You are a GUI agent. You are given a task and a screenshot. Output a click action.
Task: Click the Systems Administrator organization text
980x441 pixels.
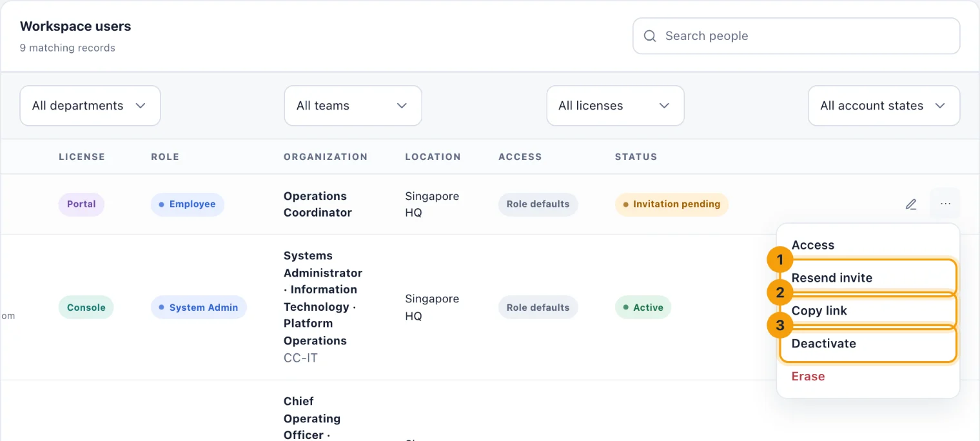coord(323,299)
